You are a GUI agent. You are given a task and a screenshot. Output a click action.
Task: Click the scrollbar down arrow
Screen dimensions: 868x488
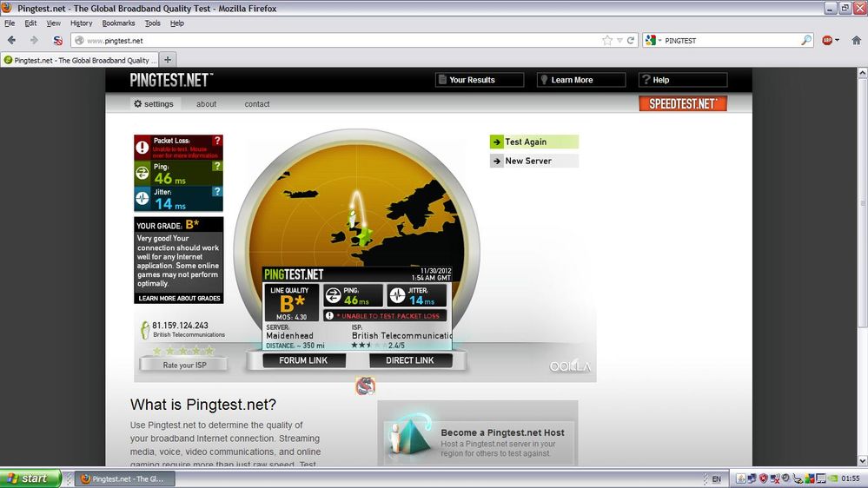pos(863,461)
